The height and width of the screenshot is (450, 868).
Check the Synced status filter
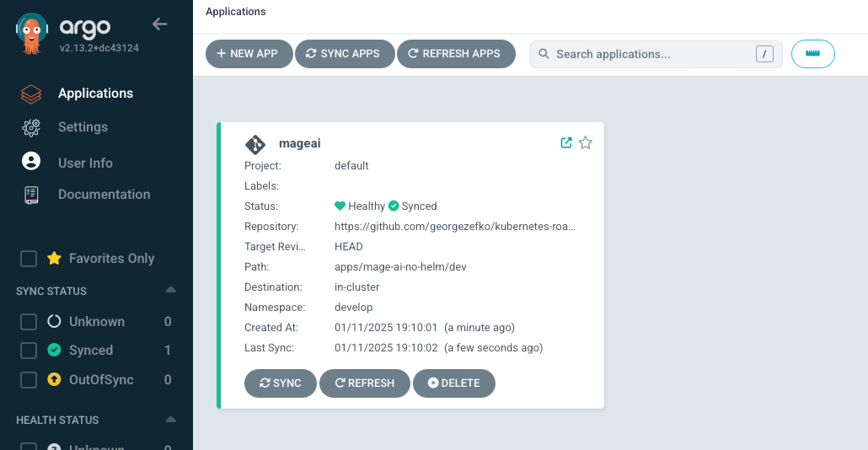(x=29, y=351)
